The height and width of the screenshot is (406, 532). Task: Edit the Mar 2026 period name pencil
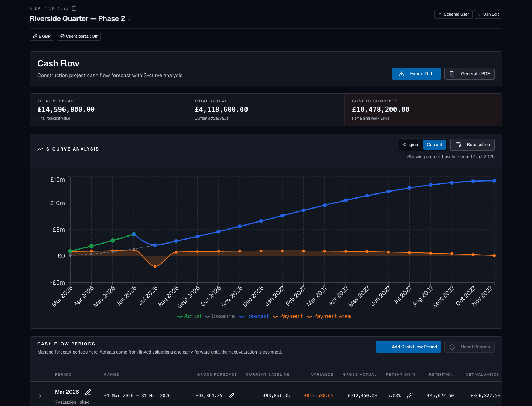tap(88, 392)
